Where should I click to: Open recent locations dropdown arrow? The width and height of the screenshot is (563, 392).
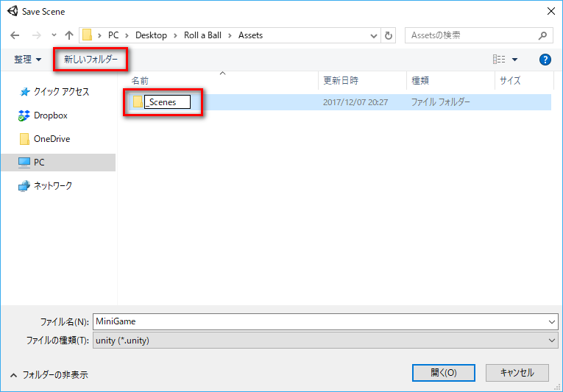pyautogui.click(x=54, y=35)
